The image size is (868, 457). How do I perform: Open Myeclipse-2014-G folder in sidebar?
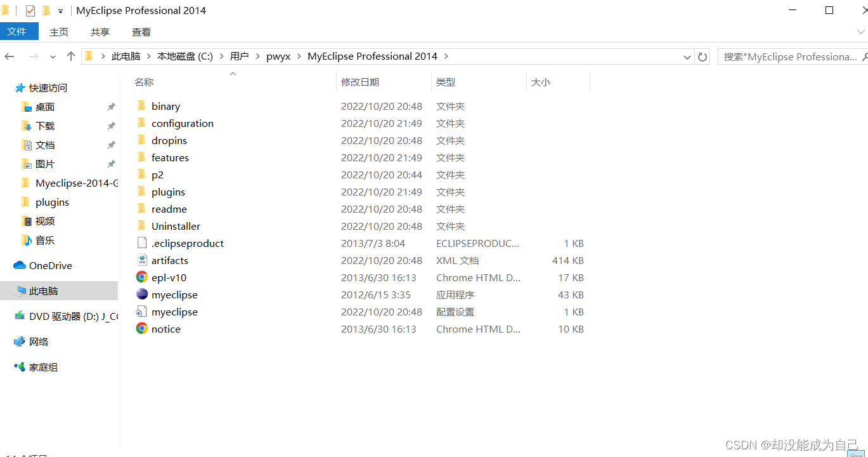pyautogui.click(x=77, y=183)
